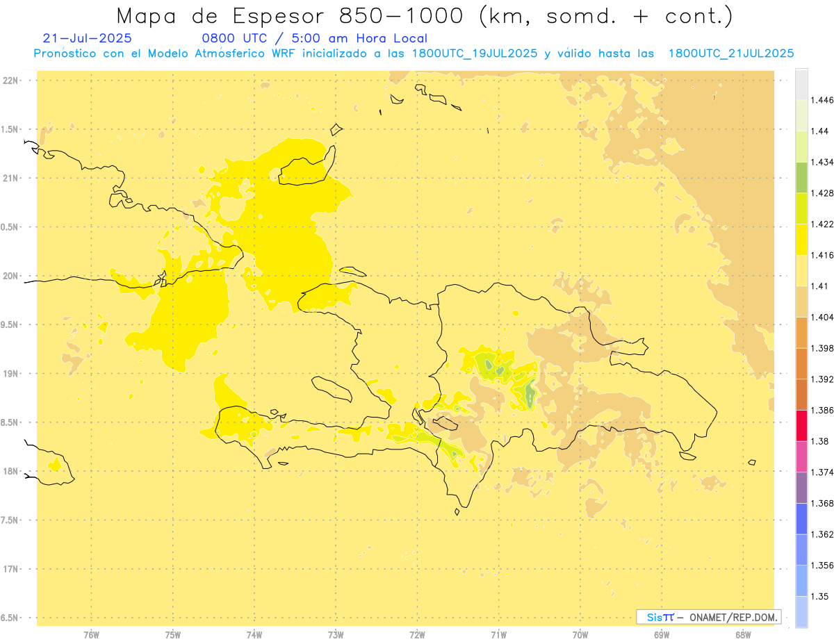Click the "68W" longitude label

(x=743, y=635)
